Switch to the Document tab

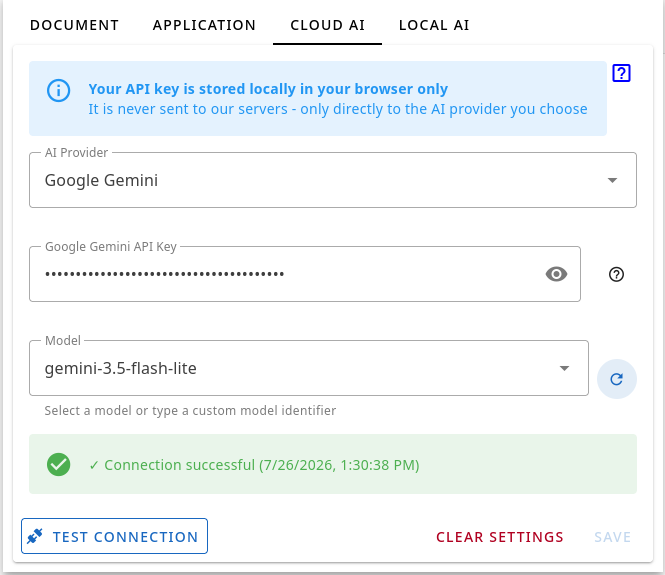pos(75,25)
